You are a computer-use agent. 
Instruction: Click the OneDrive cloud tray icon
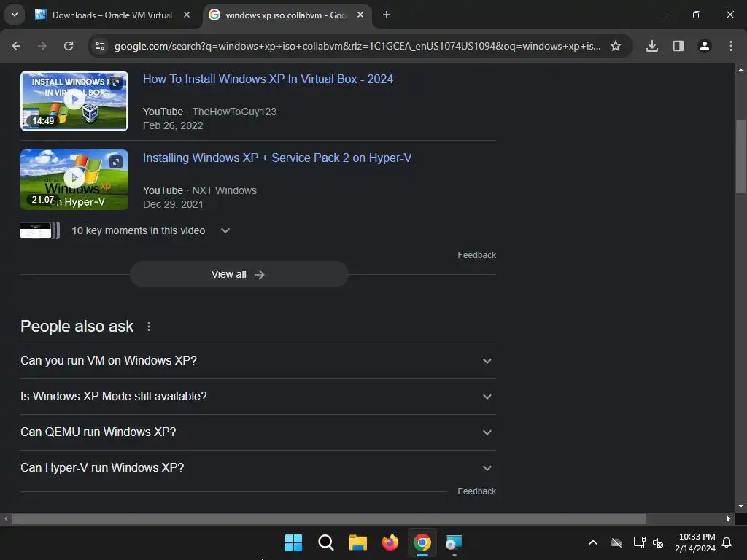point(616,542)
